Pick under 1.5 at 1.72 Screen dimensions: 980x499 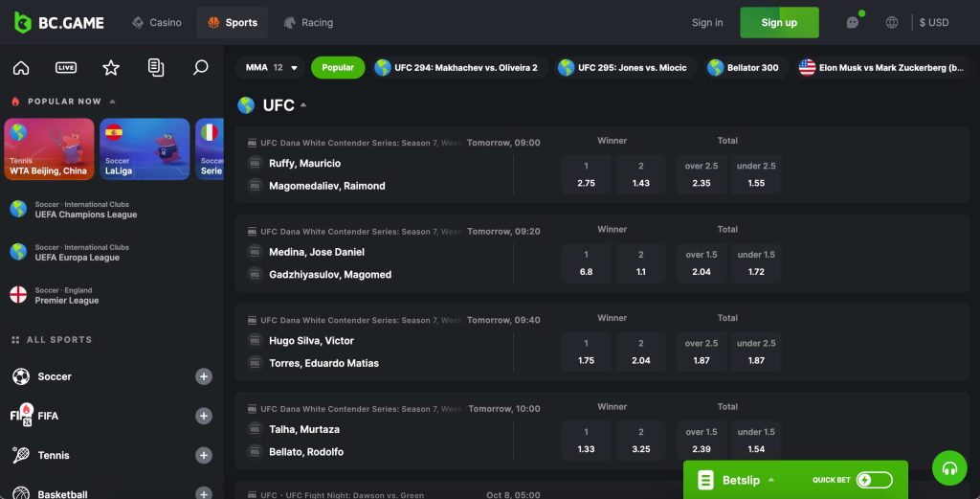[756, 263]
